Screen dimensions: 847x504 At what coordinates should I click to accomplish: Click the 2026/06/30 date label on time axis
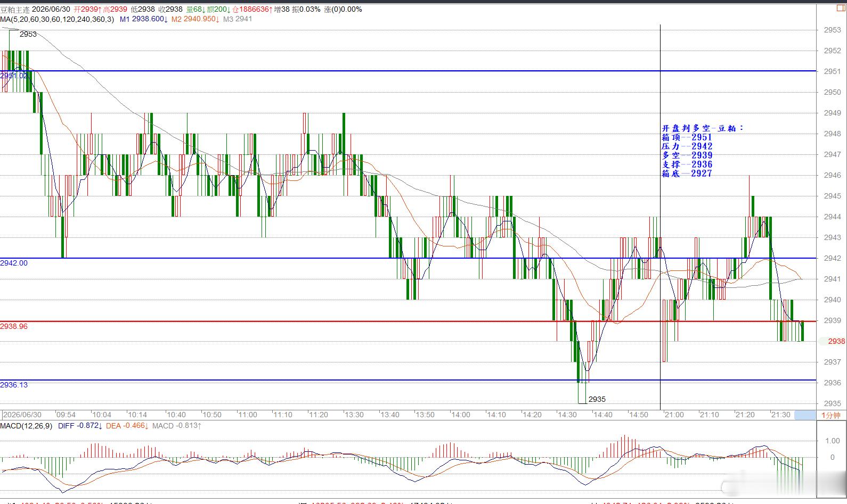tap(22, 415)
